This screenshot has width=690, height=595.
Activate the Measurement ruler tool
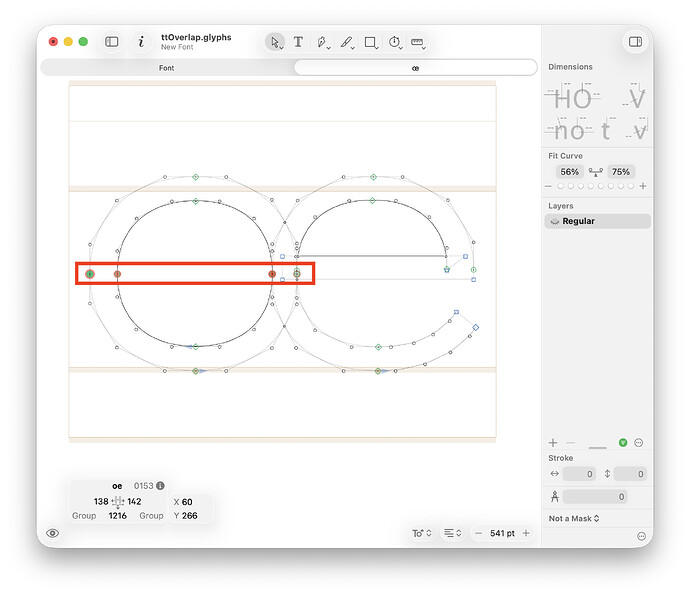tap(417, 42)
